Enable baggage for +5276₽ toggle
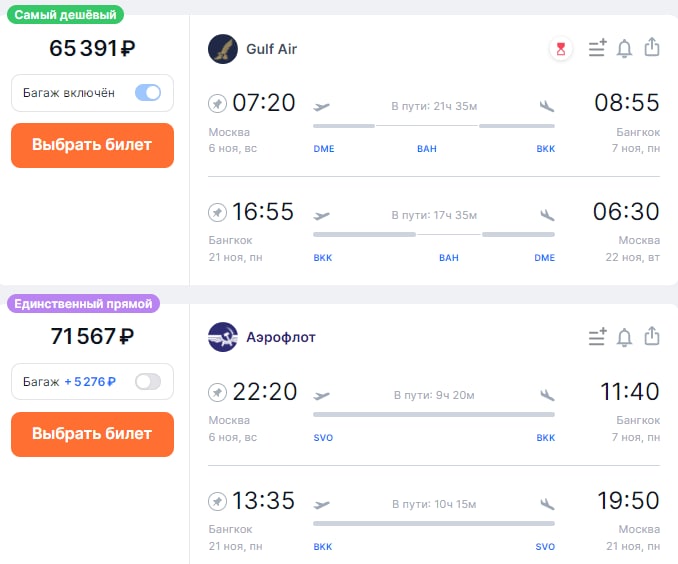 [148, 381]
